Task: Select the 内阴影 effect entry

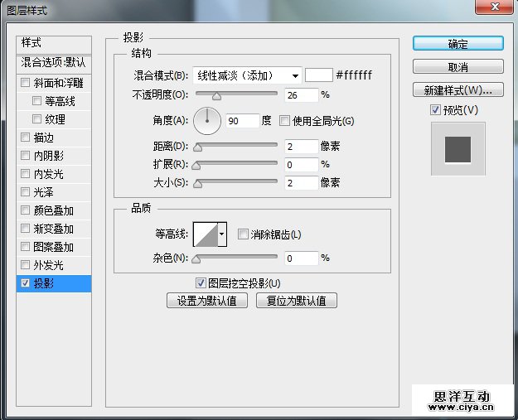Action: [48, 156]
